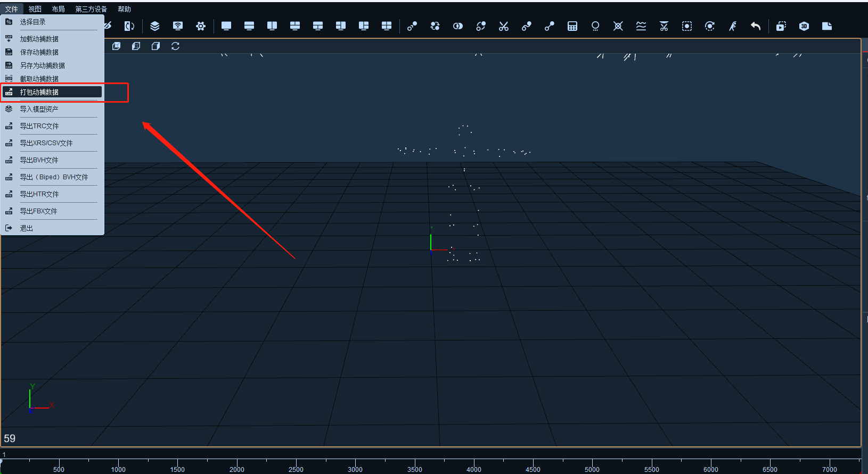Image resolution: width=868 pixels, height=474 pixels.
Task: Click the gear settings icon in toolbar
Action: (201, 26)
